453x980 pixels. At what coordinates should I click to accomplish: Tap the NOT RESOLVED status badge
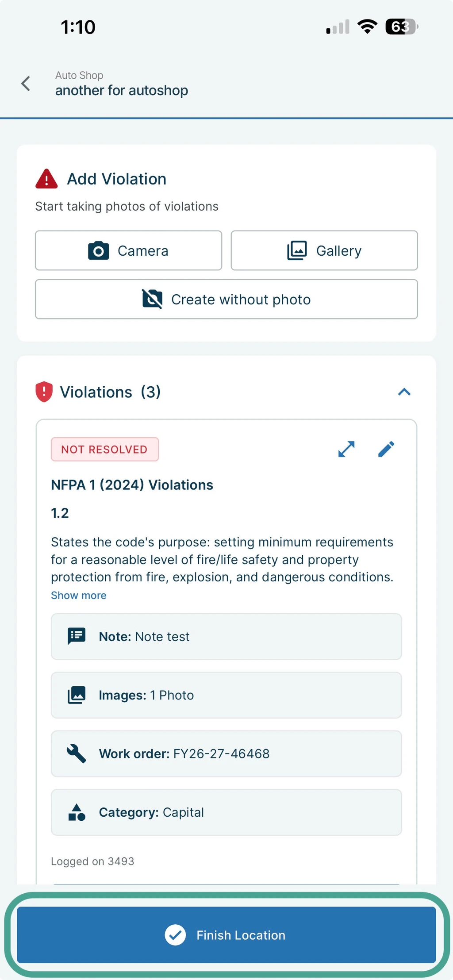click(x=105, y=449)
